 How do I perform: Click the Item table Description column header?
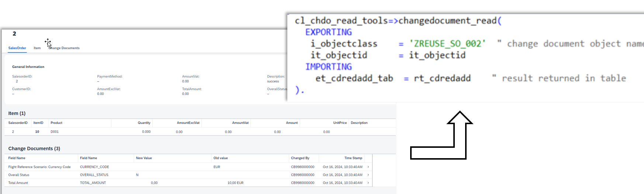pyautogui.click(x=359, y=123)
